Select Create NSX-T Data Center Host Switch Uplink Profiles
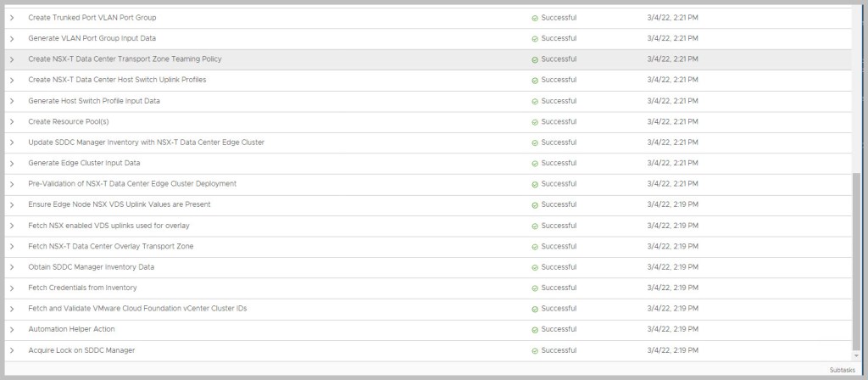 (117, 80)
